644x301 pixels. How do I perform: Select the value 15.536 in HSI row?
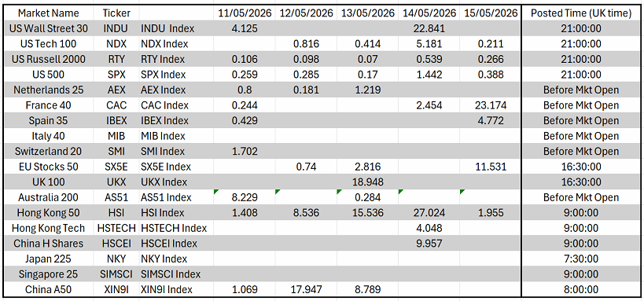tap(367, 213)
